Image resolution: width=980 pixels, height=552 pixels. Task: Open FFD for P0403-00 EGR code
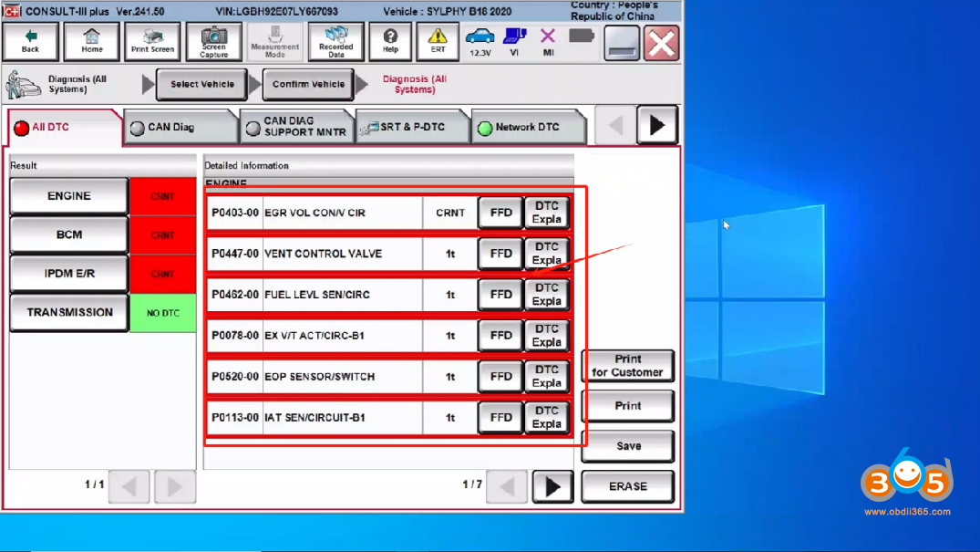[x=500, y=213]
